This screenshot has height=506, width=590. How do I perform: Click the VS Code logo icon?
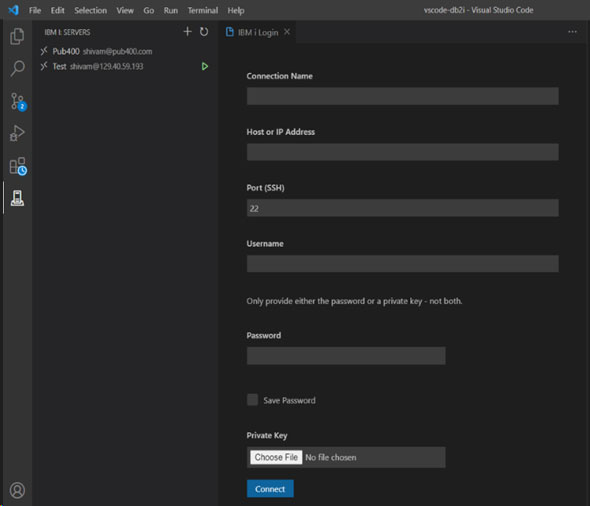(14, 10)
